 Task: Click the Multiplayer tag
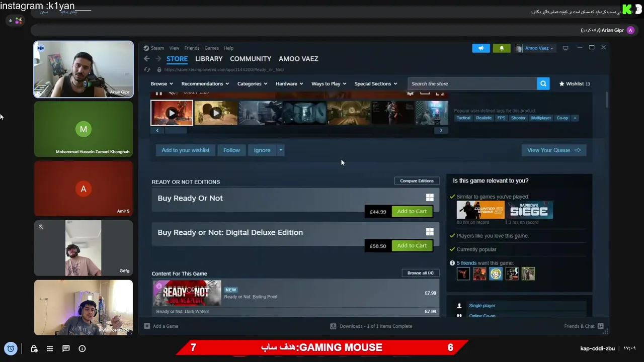point(541,118)
